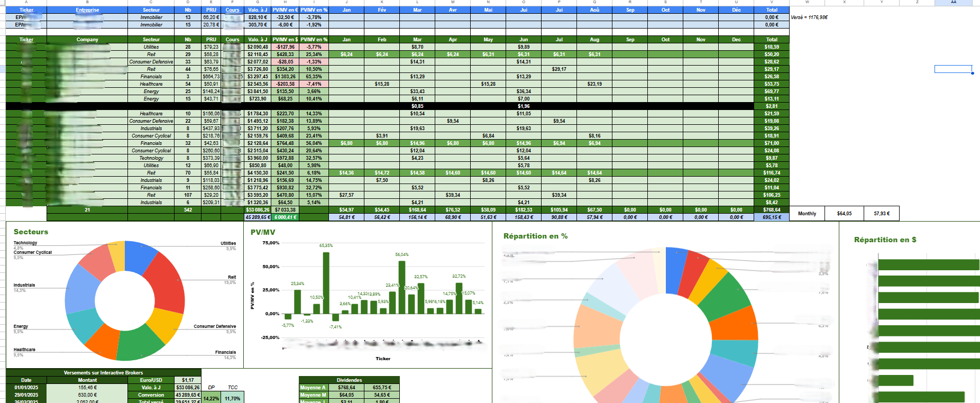Select the '65,35%' cell in the table

pos(314,77)
